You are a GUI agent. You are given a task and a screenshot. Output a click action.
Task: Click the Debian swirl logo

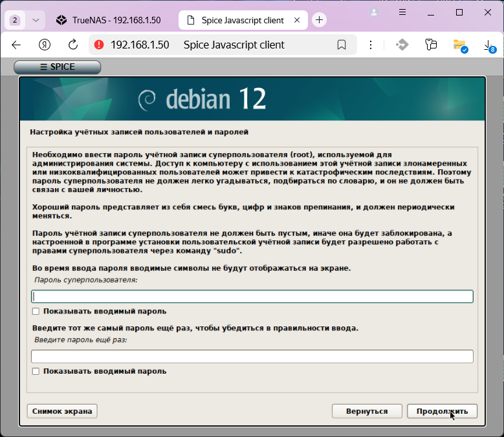[x=147, y=100]
